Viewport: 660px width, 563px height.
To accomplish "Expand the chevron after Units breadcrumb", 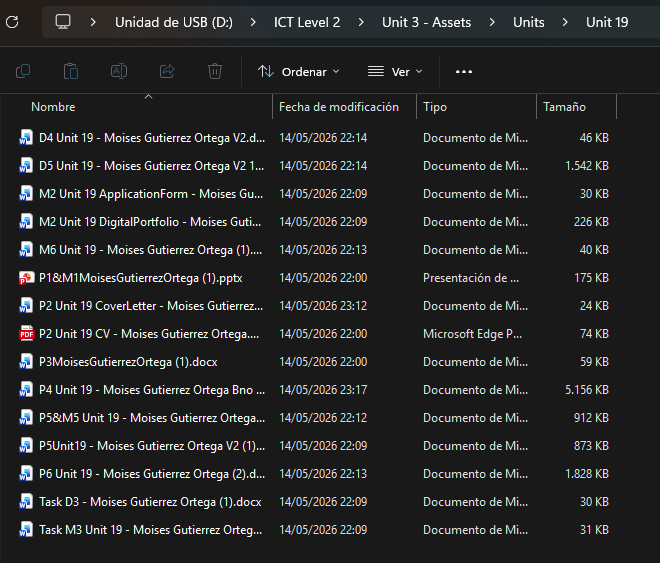I will (x=565, y=22).
